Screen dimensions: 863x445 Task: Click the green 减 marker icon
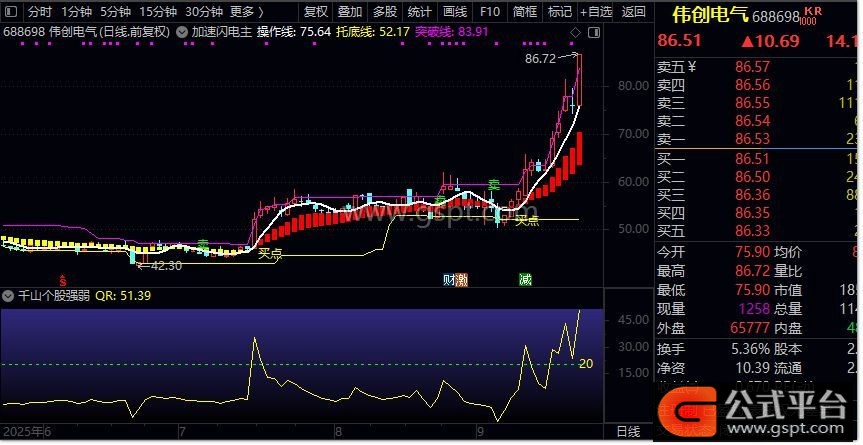pos(525,280)
